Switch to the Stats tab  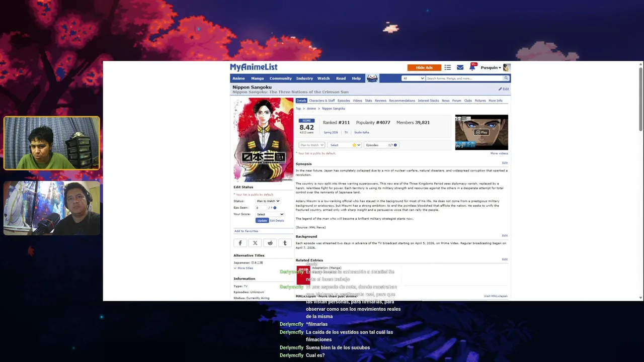[368, 101]
